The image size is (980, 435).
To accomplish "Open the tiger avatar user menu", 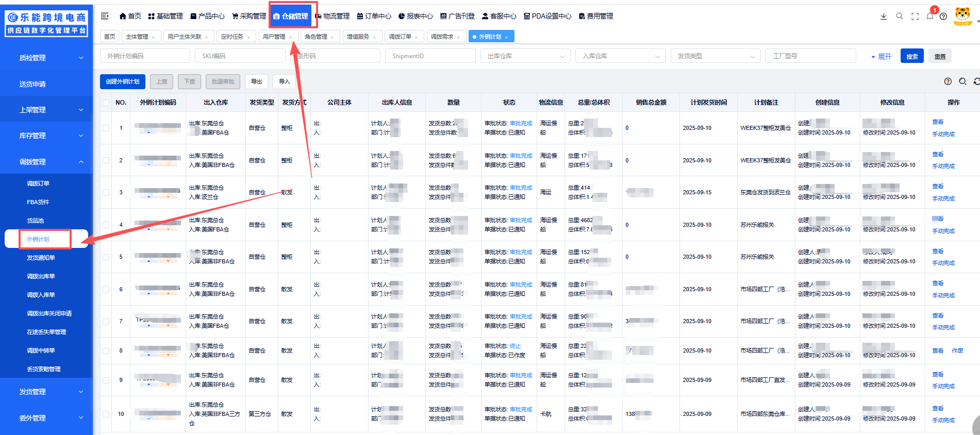I will (x=963, y=15).
